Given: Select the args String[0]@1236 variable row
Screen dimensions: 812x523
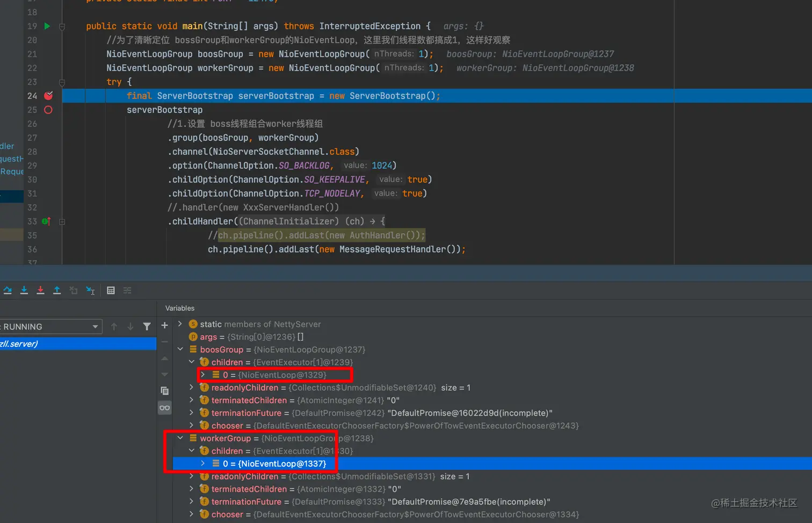Looking at the screenshot, I should (x=492, y=337).
